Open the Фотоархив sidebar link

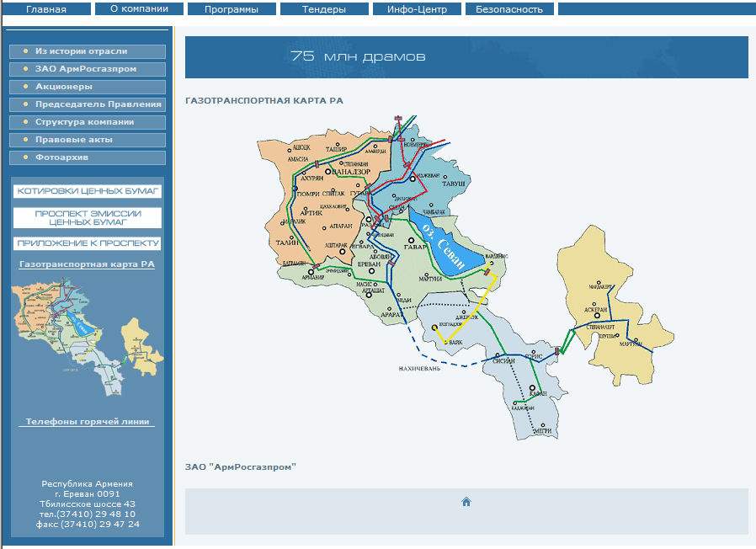(88, 157)
